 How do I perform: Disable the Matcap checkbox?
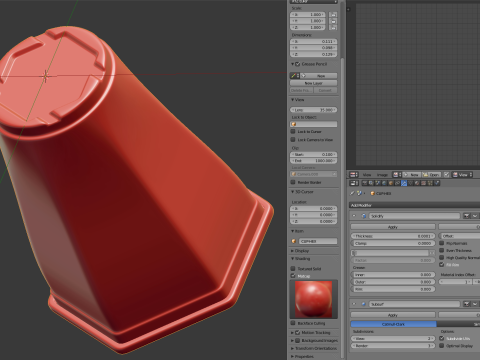(x=293, y=276)
